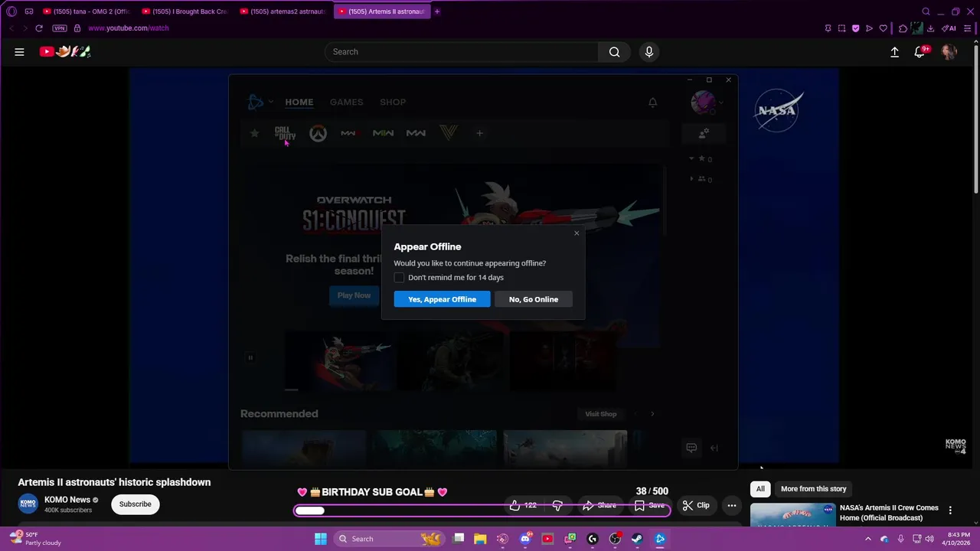
Task: Start voice search with microphone
Action: coord(649,52)
